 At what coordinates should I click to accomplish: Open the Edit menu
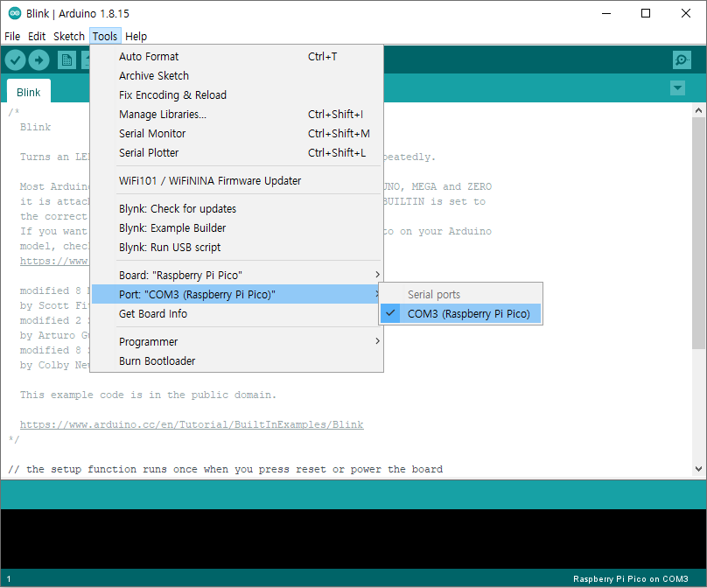[37, 36]
